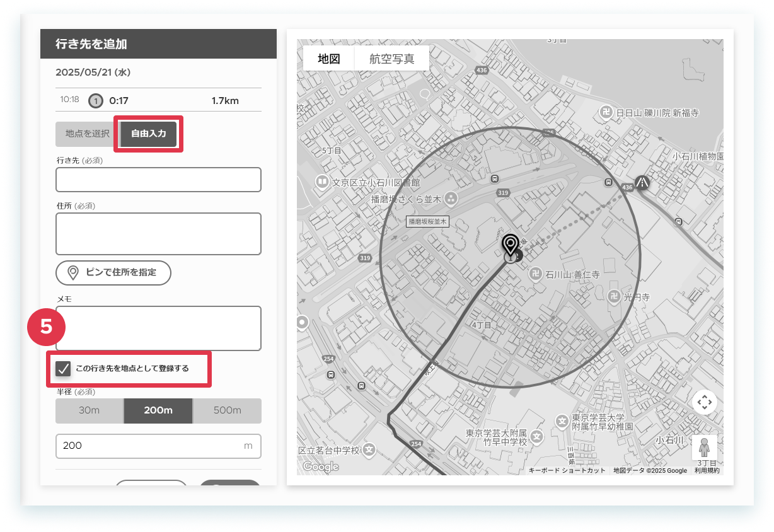Click the 播磨坂桜並木 map label box
This screenshot has width=774, height=532.
click(427, 221)
